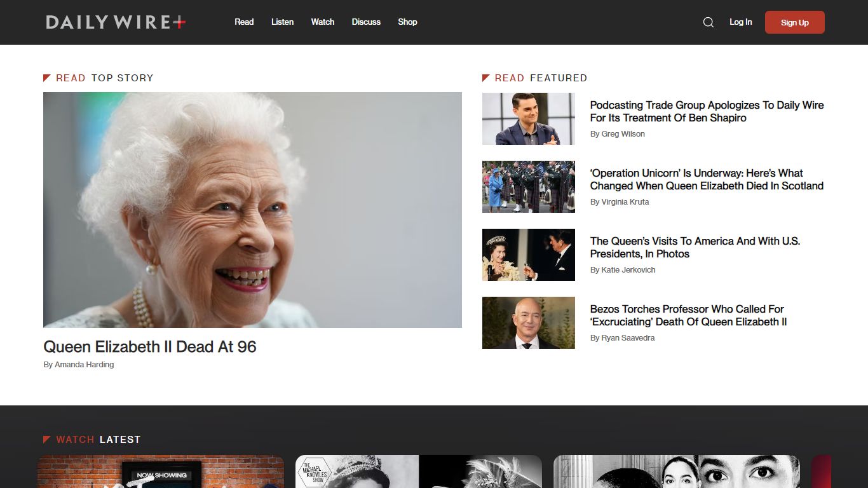Click the Daily Wire+ logo
Screen dimensions: 868x488
(116, 22)
